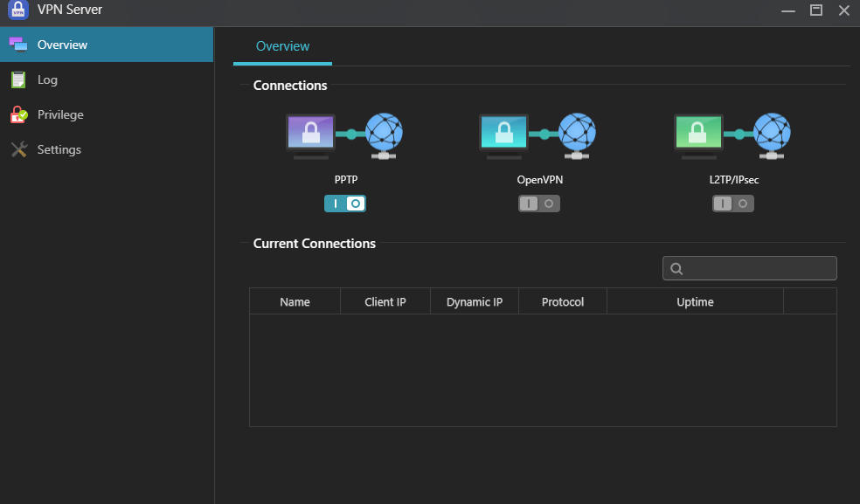Click the OpenVPN label text
This screenshot has width=860, height=504.
point(540,180)
